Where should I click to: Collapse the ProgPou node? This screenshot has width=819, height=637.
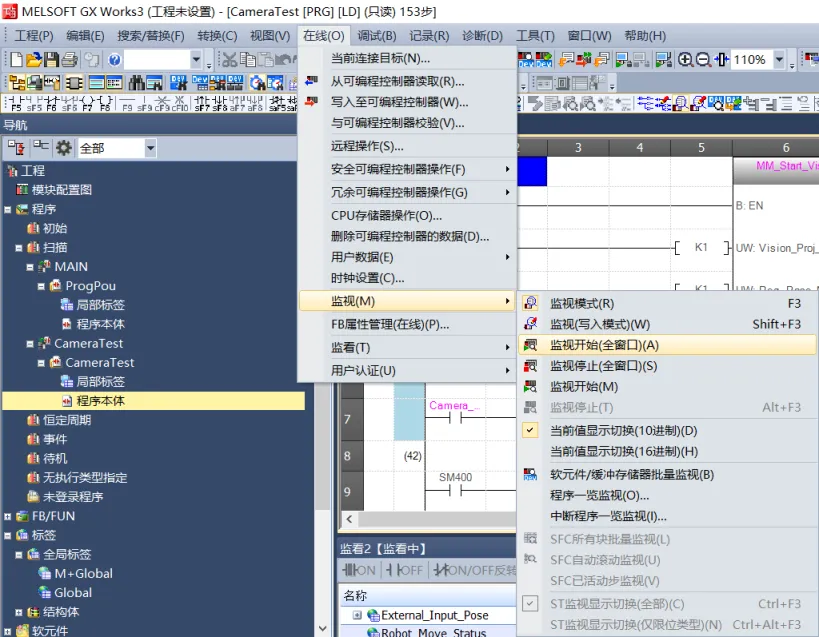pyautogui.click(x=41, y=287)
